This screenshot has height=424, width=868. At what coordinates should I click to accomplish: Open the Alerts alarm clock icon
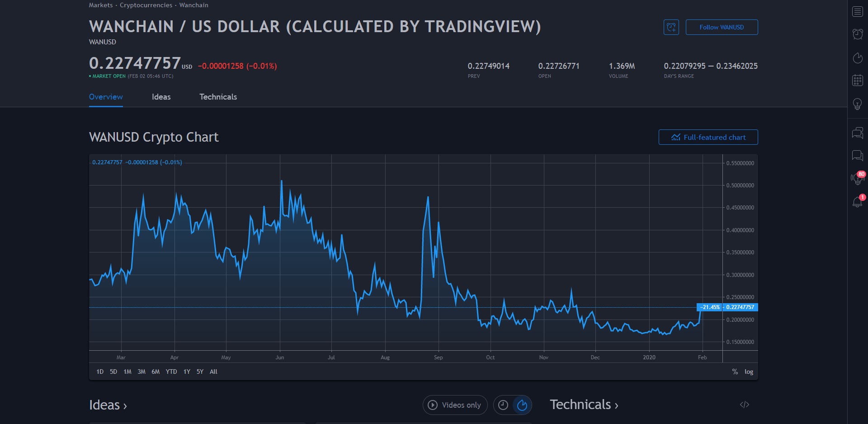[857, 34]
